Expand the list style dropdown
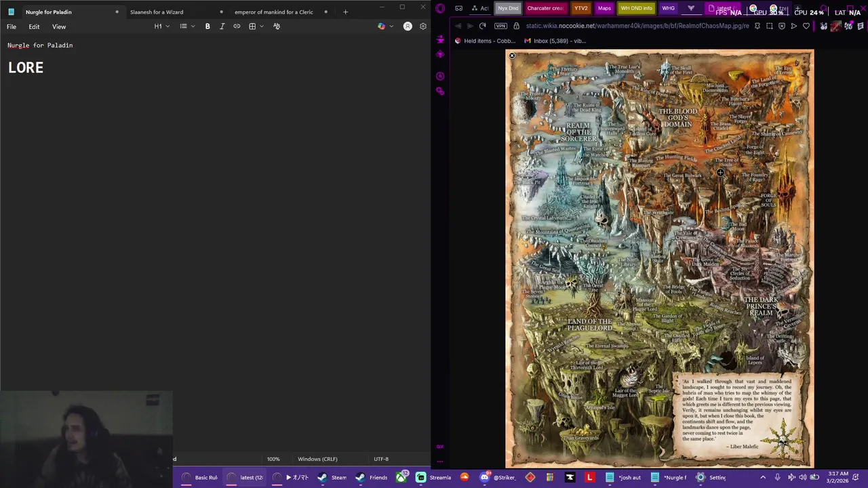868x488 pixels. (x=187, y=26)
